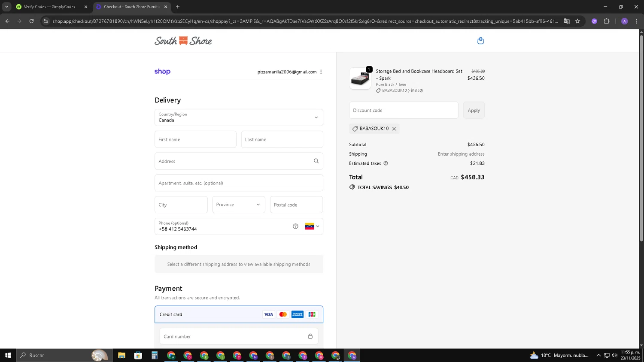Open a new browser tab
644x362 pixels.
coord(178,7)
